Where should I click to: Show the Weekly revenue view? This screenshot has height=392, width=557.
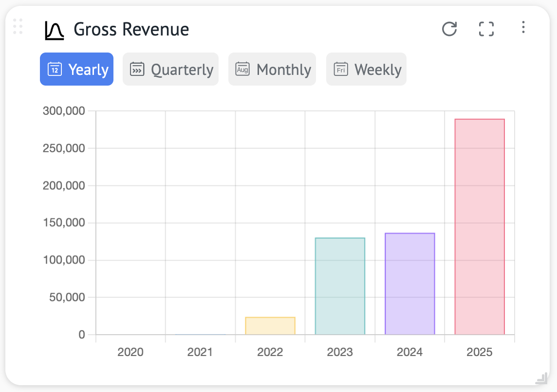366,69
